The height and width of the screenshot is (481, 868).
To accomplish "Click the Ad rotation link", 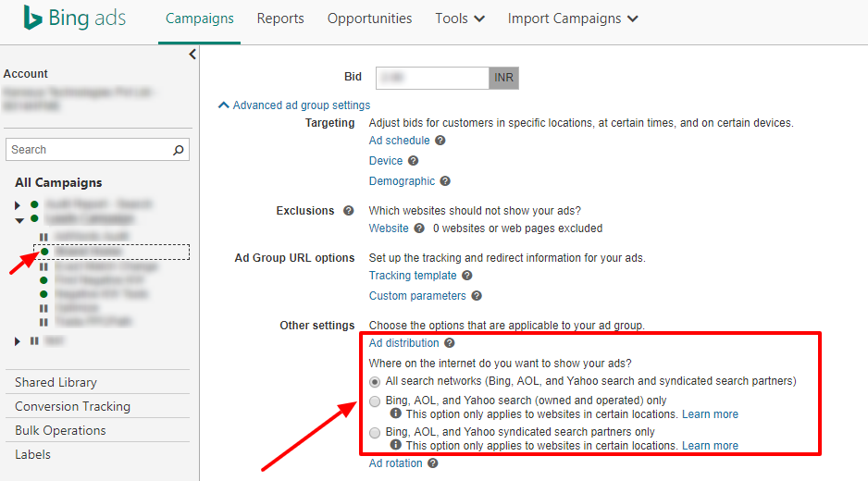I will coord(396,462).
